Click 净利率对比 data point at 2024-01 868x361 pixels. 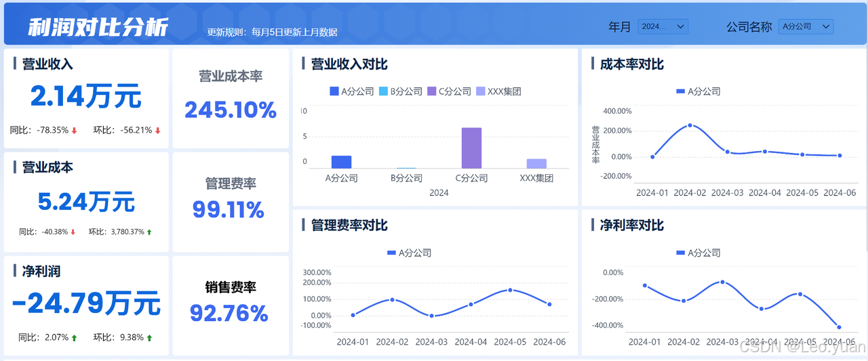(x=645, y=285)
